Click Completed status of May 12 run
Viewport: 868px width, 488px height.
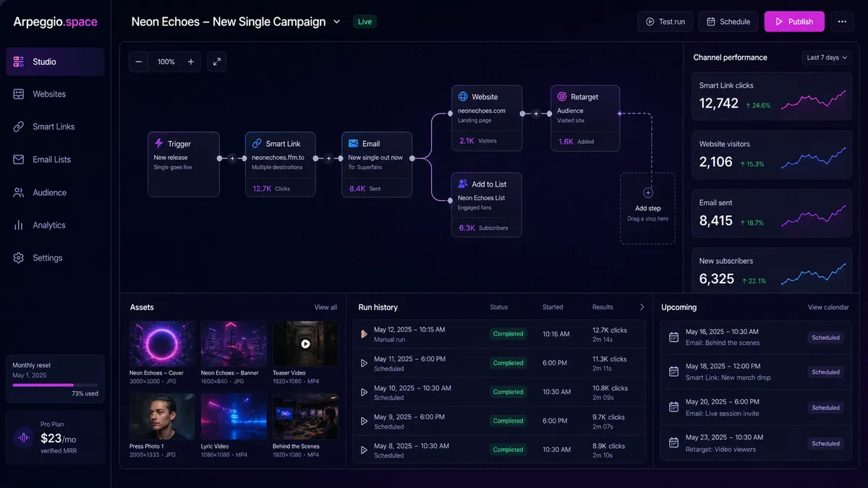(x=508, y=334)
